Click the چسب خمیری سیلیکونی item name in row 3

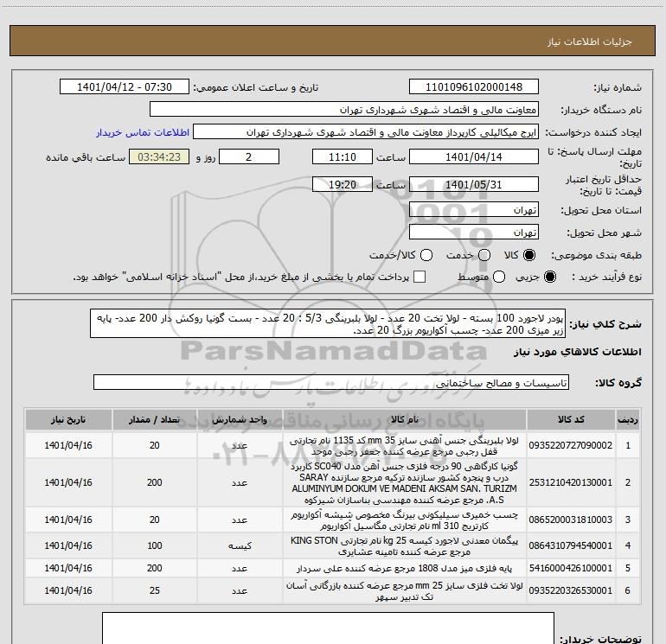click(404, 520)
